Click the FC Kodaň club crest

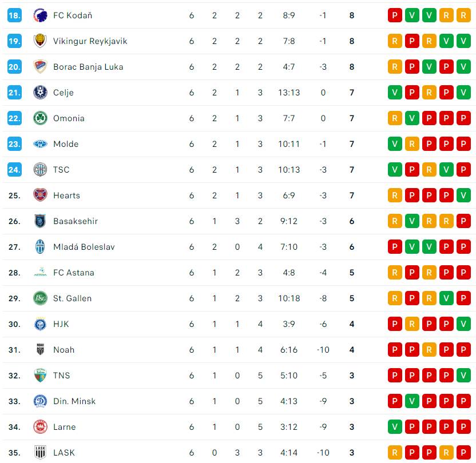[40, 15]
